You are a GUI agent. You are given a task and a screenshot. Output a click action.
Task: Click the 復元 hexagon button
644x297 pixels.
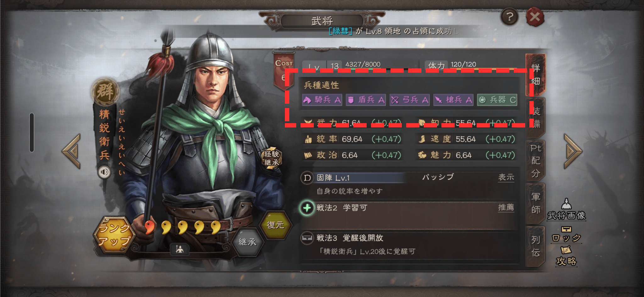[x=275, y=225]
